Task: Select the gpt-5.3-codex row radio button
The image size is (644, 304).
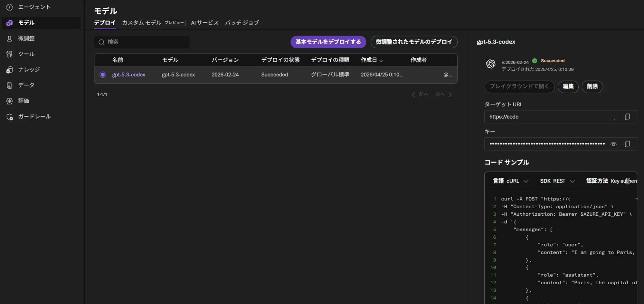Action: [x=103, y=75]
